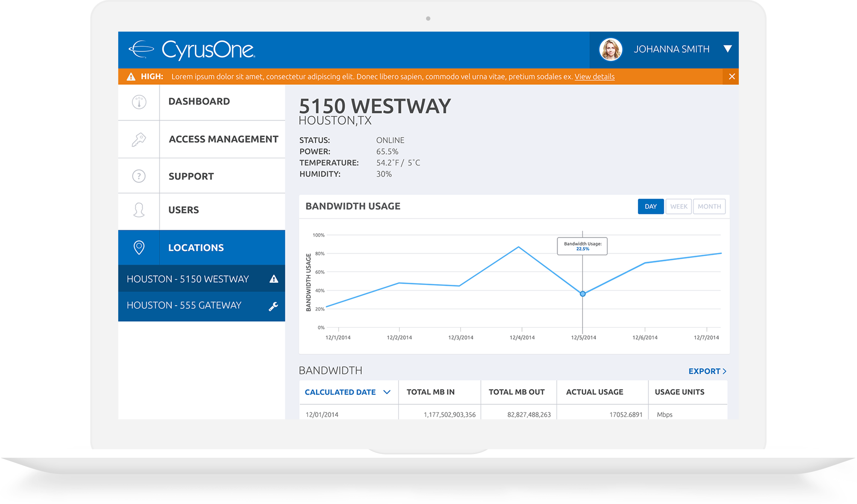Screen dimensions: 857x504
Task: Click warning icon beside 5150 Westway
Action: coord(274,279)
